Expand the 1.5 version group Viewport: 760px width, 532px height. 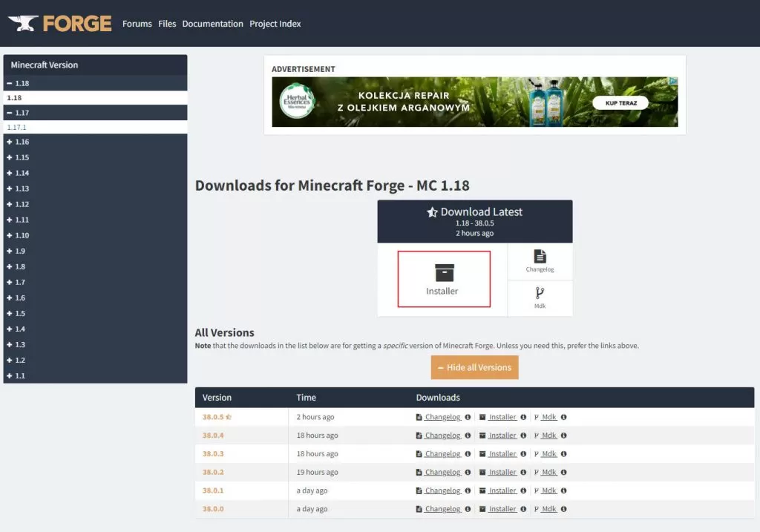coord(95,313)
